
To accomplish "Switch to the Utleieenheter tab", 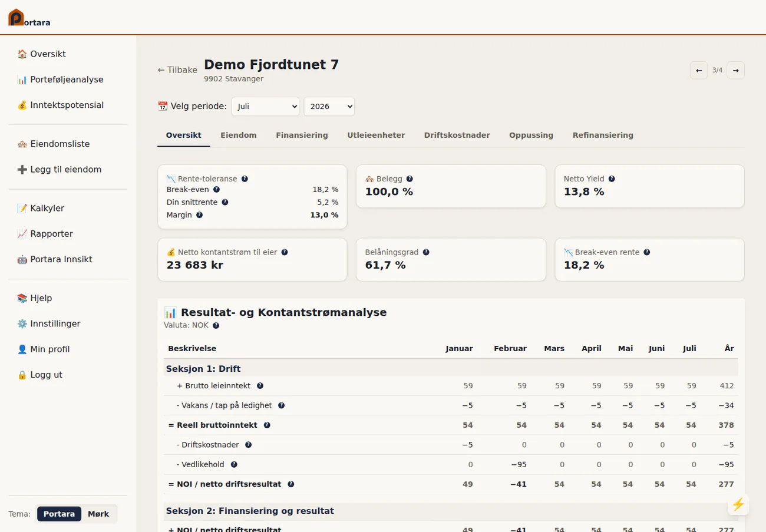I will coord(376,135).
